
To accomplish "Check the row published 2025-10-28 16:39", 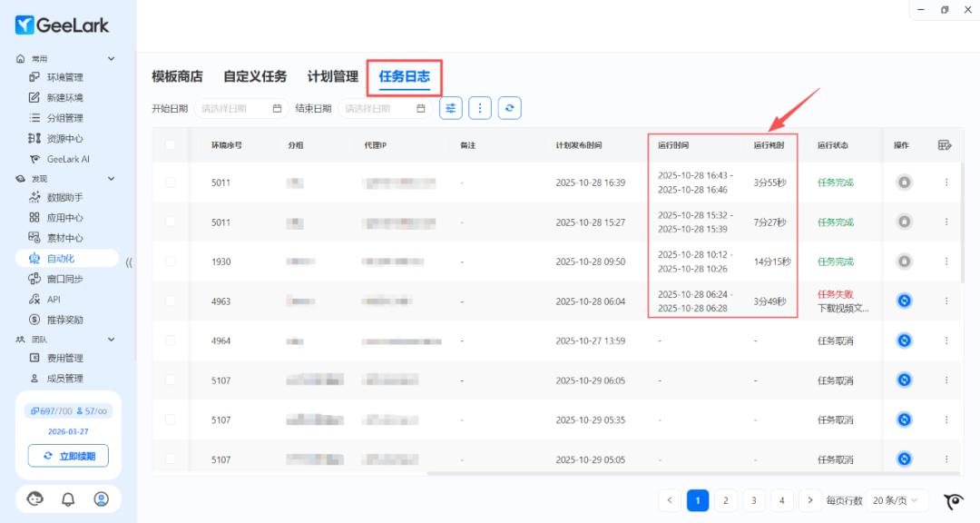I will tap(170, 182).
